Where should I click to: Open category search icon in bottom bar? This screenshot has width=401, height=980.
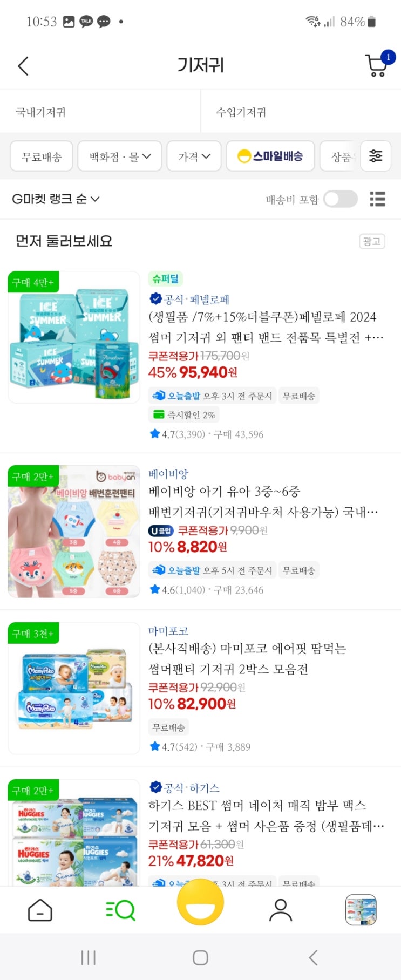click(x=120, y=910)
